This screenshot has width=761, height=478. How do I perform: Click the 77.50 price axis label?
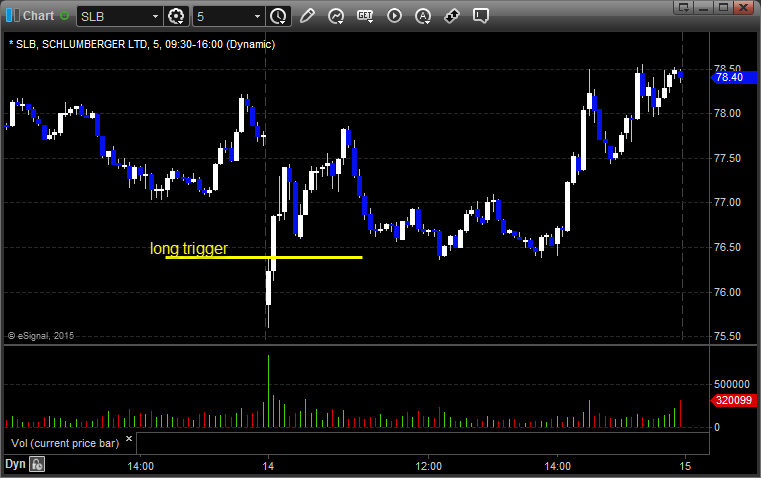[728, 158]
